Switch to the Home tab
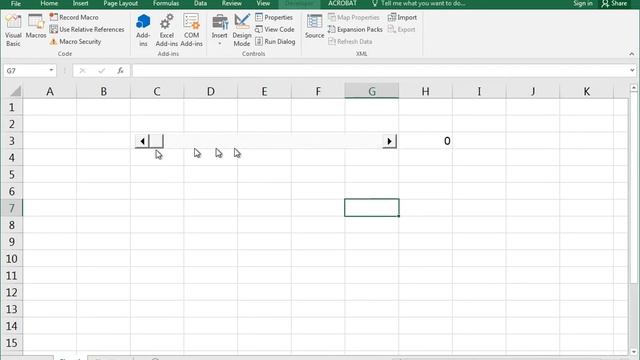The height and width of the screenshot is (360, 640). click(x=49, y=3)
